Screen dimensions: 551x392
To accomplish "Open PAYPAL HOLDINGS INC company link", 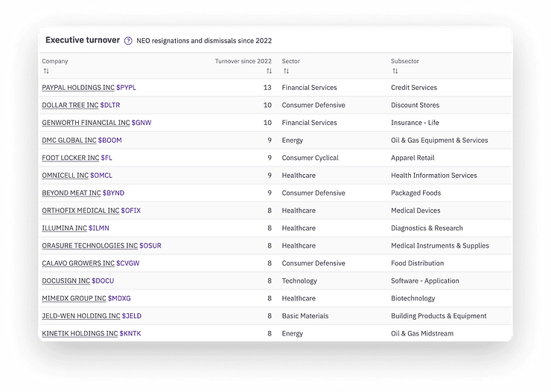I will click(78, 88).
